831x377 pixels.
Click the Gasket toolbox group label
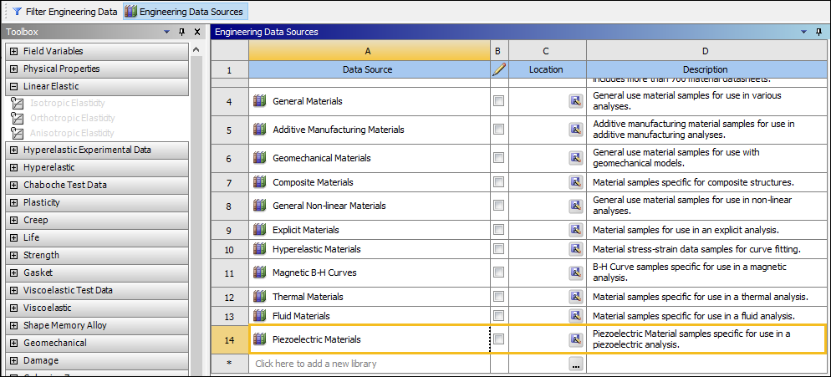(x=38, y=273)
